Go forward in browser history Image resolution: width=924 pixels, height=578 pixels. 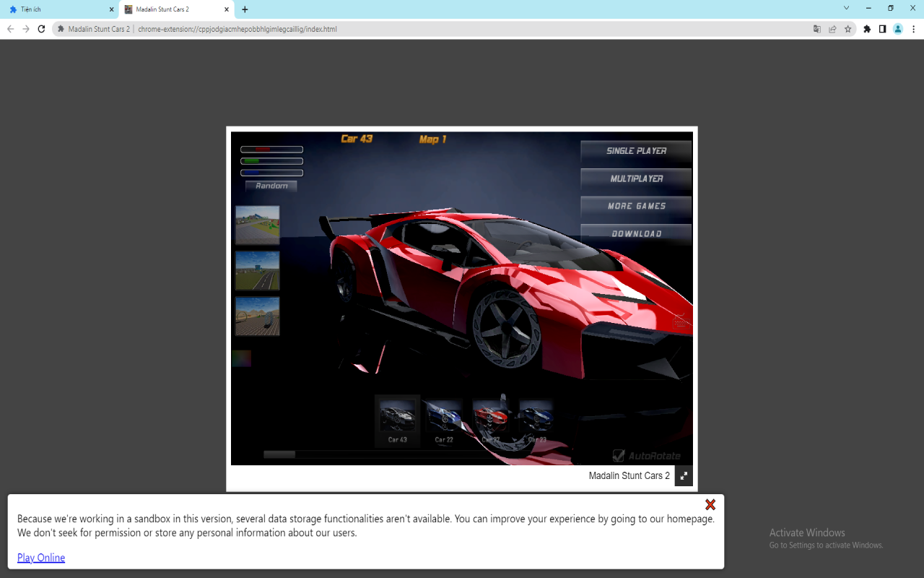pos(26,29)
